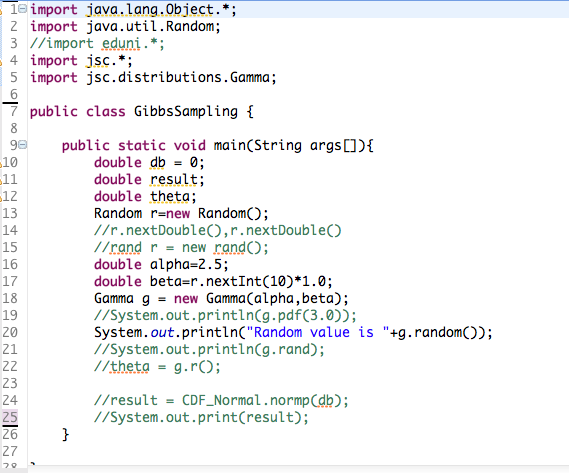Click line number 23 in the gutter
Image resolution: width=569 pixels, height=473 pixels.
[x=10, y=384]
